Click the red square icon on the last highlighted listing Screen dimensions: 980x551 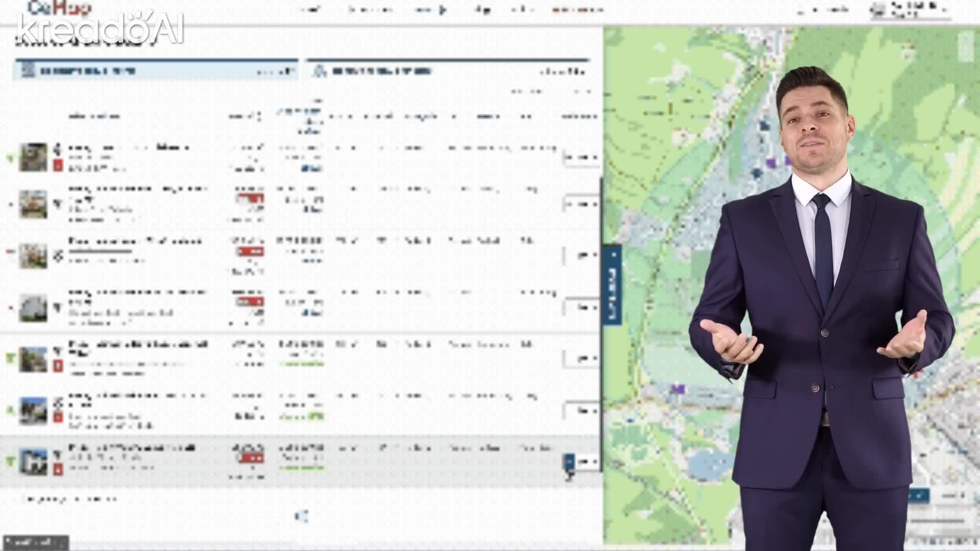[x=58, y=469]
